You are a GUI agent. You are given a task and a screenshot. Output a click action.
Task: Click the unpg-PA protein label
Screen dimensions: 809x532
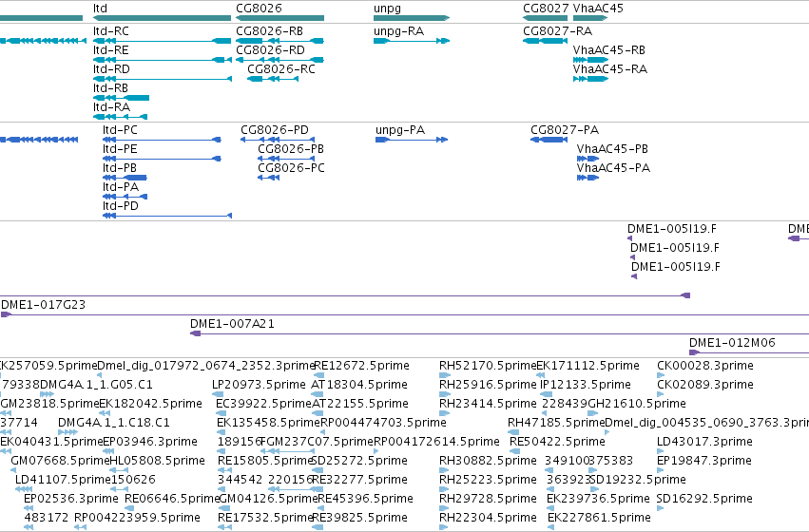point(400,130)
